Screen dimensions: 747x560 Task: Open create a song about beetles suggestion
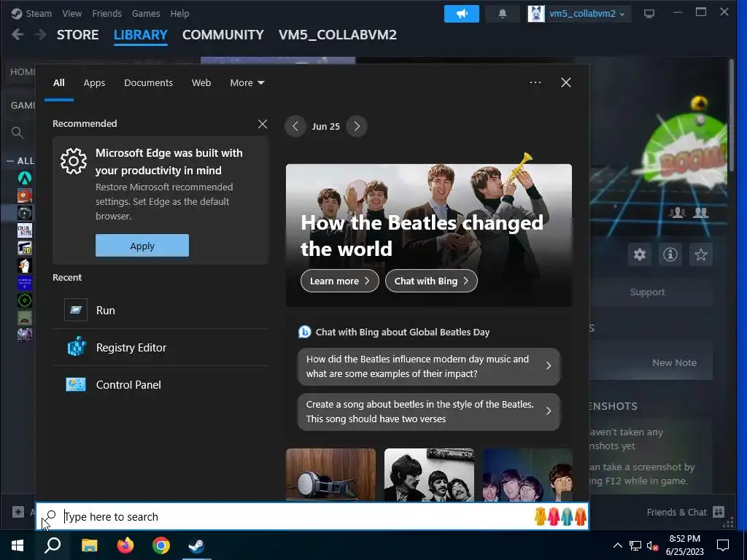[429, 411]
